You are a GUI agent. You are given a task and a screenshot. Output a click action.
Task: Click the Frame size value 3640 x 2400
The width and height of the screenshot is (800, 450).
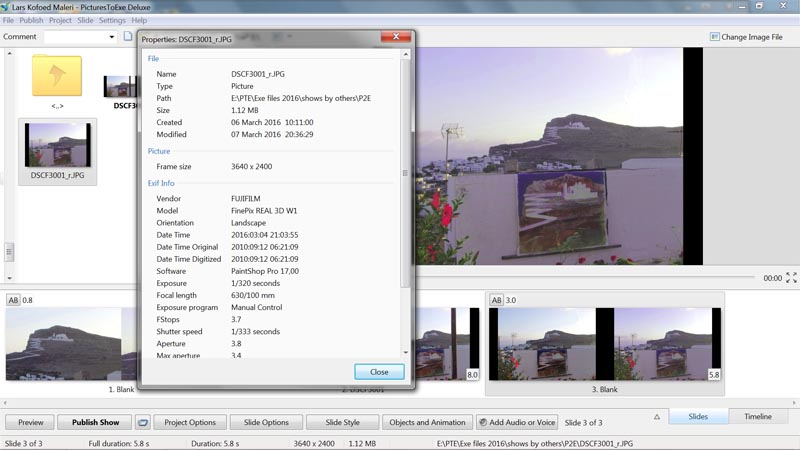[x=252, y=166]
